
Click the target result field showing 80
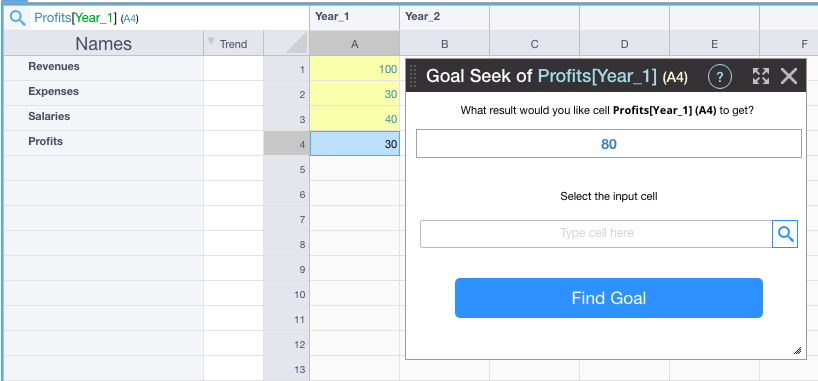(609, 144)
